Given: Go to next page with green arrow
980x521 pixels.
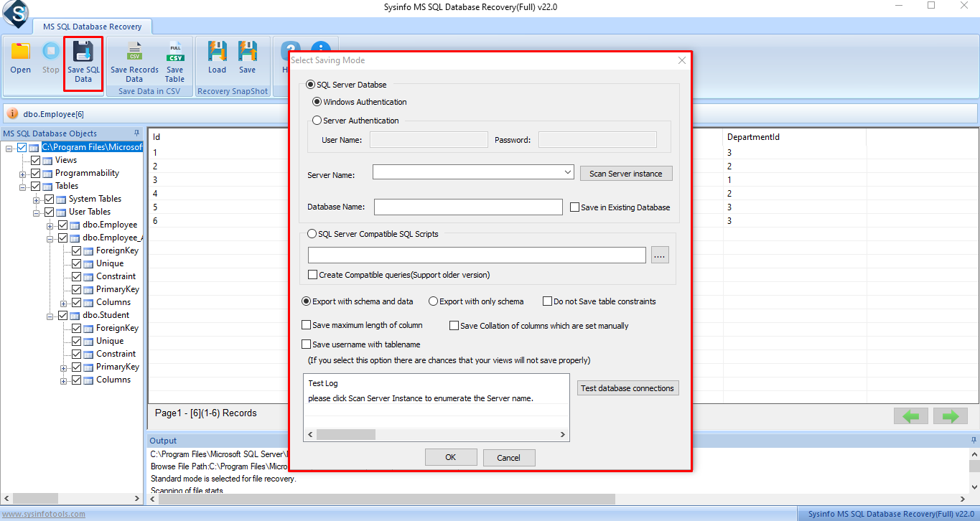Looking at the screenshot, I should click(950, 416).
